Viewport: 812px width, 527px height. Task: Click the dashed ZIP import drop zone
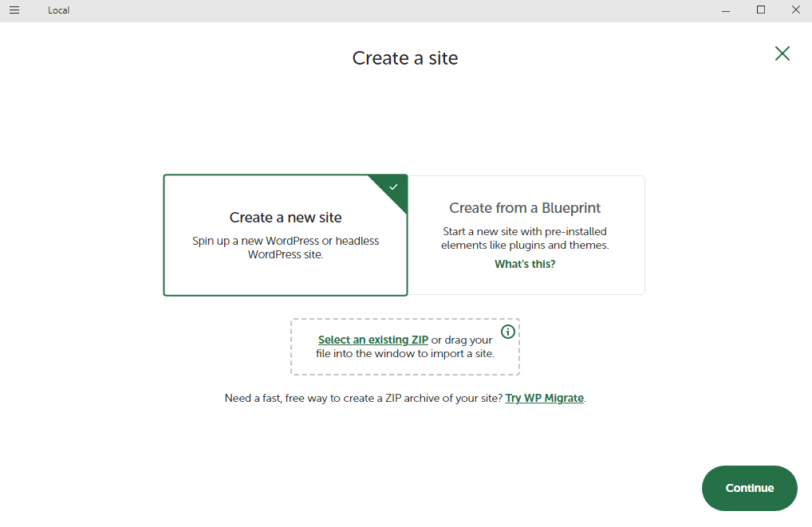405,346
